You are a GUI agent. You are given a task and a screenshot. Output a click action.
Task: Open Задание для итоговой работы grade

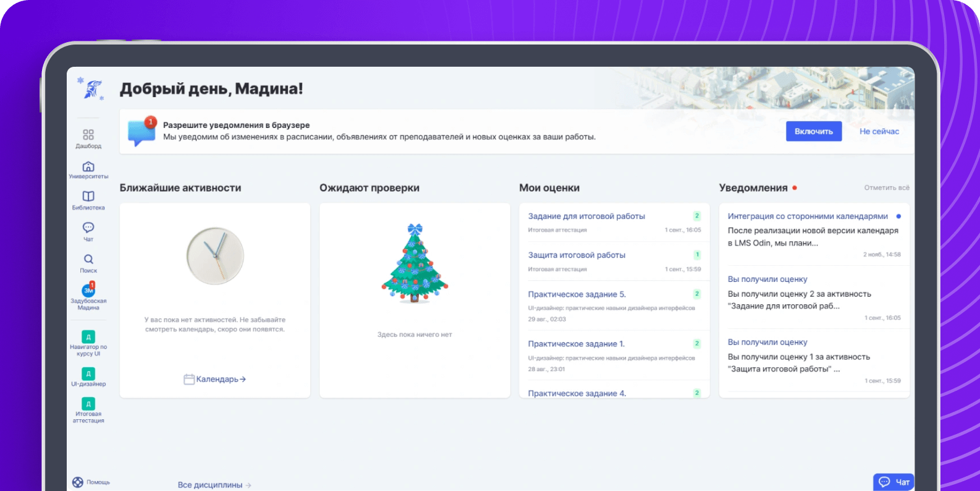coord(586,216)
